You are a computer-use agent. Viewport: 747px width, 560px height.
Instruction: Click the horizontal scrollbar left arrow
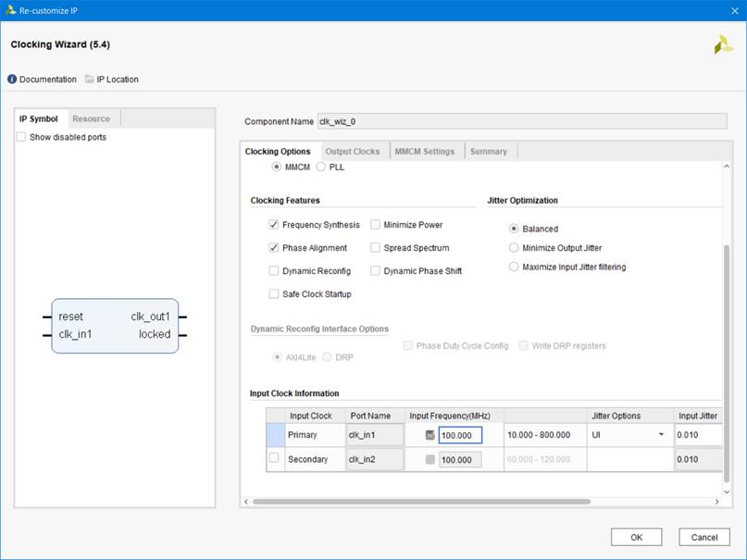[246, 502]
